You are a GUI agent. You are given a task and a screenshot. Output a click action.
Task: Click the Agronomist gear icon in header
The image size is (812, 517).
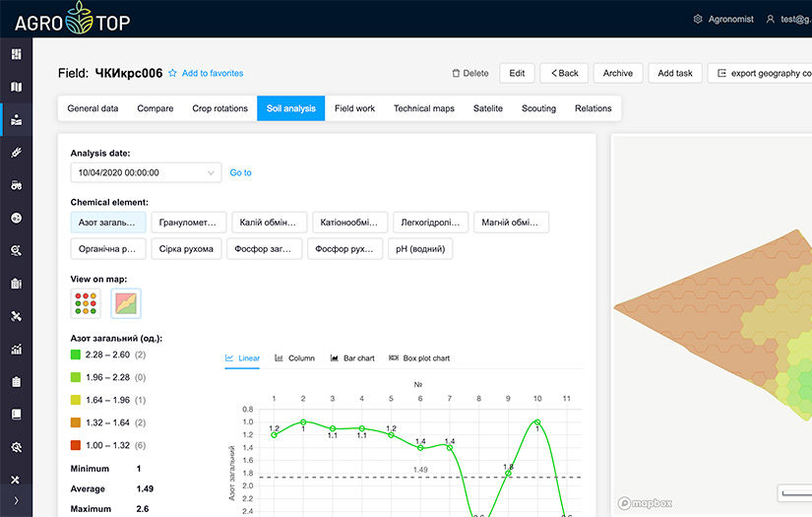[698, 19]
